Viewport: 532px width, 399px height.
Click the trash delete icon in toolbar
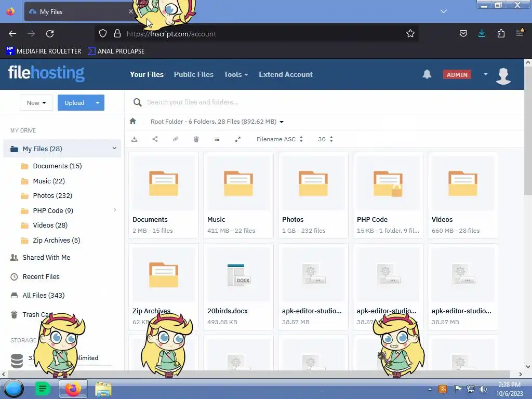coord(196,139)
